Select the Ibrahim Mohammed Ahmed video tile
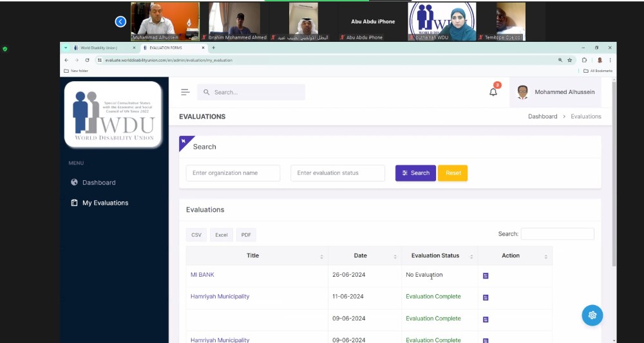The image size is (644, 343). [x=234, y=21]
